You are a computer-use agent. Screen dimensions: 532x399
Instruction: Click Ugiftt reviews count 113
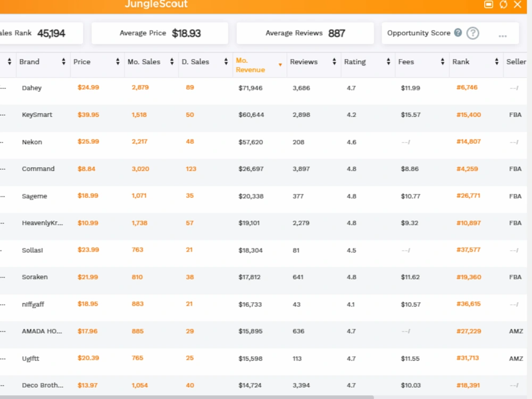tap(297, 359)
